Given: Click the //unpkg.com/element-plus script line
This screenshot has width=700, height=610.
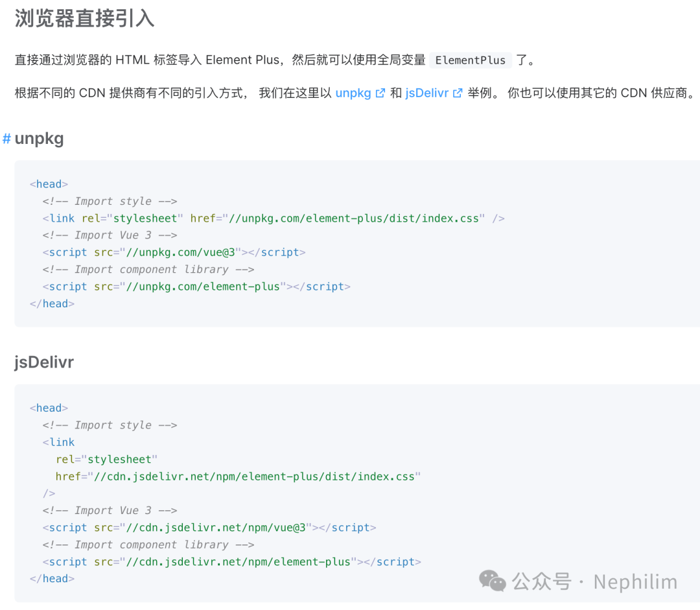Looking at the screenshot, I should 196,287.
